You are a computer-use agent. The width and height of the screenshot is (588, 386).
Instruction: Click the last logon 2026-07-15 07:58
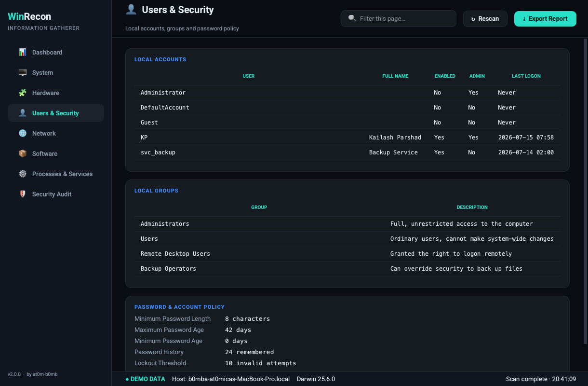[526, 138]
